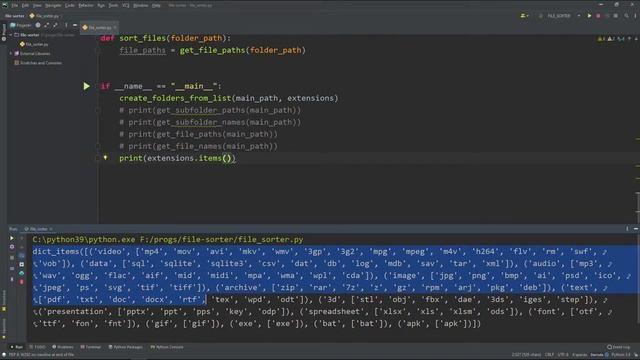
Task: Click the wrench settings icon in Run panel
Action: (12, 247)
